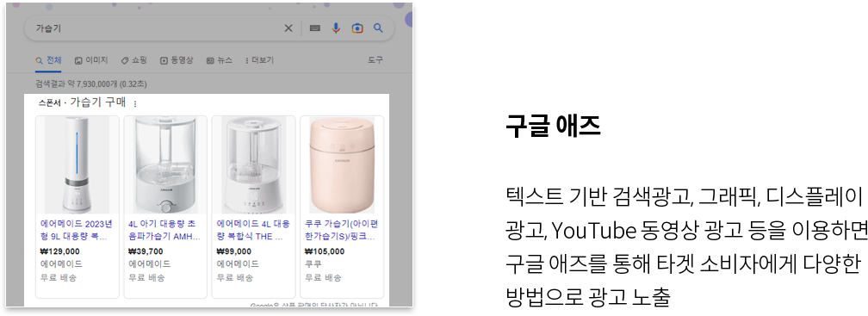Open 에어메이드 4L 대용량 복합식 link
This screenshot has width=868, height=316.
pyautogui.click(x=253, y=230)
